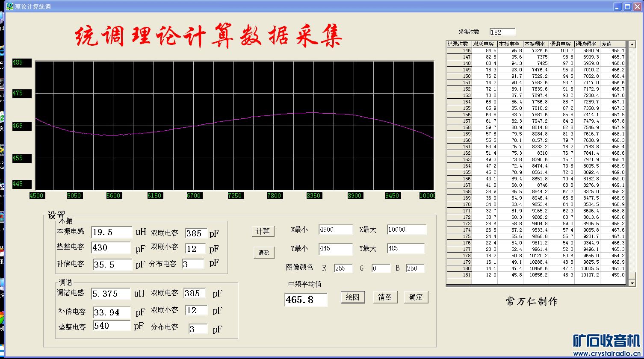644x359 pixels.
Task: Click the 本振 垫整电容 field showing 430
Action: pyautogui.click(x=111, y=247)
